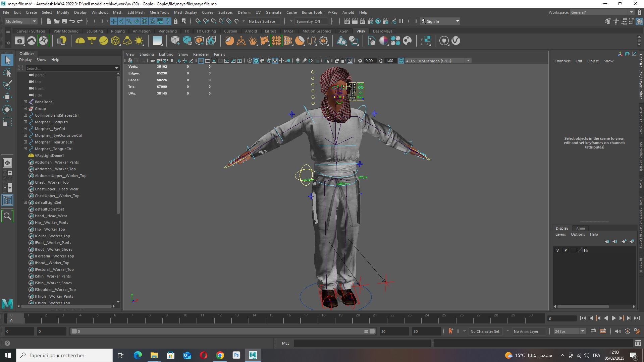
Task: Toggle layer playback P box
Action: point(566,250)
